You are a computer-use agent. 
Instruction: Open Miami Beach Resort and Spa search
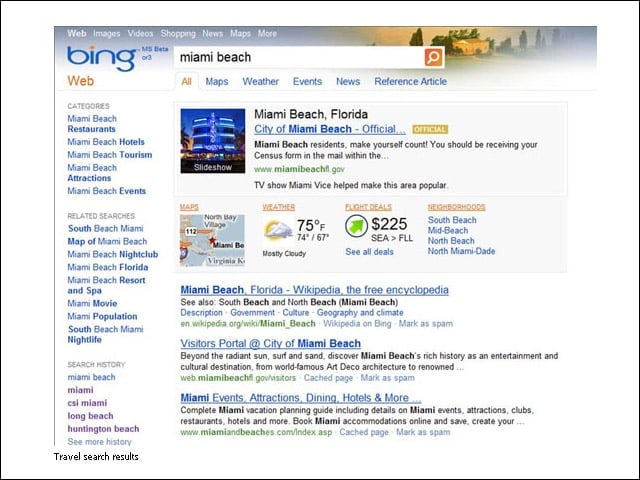[x=106, y=285]
